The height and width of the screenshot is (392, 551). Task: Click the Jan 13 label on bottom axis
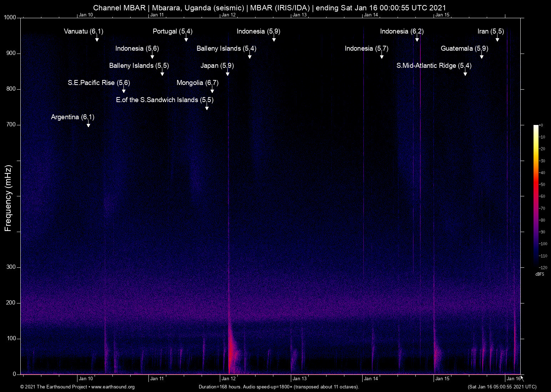click(299, 379)
